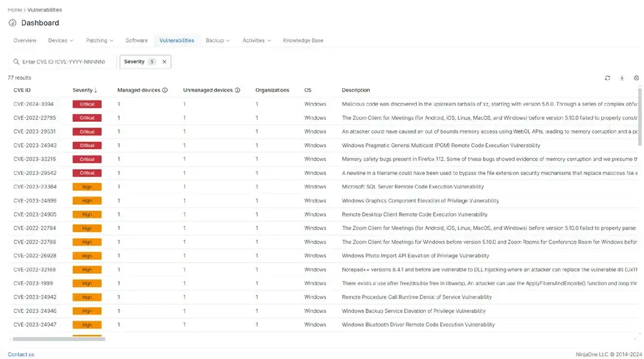Image resolution: width=644 pixels, height=359 pixels.
Task: Click Windows Pragmatic General Multicast description
Action: [441, 145]
